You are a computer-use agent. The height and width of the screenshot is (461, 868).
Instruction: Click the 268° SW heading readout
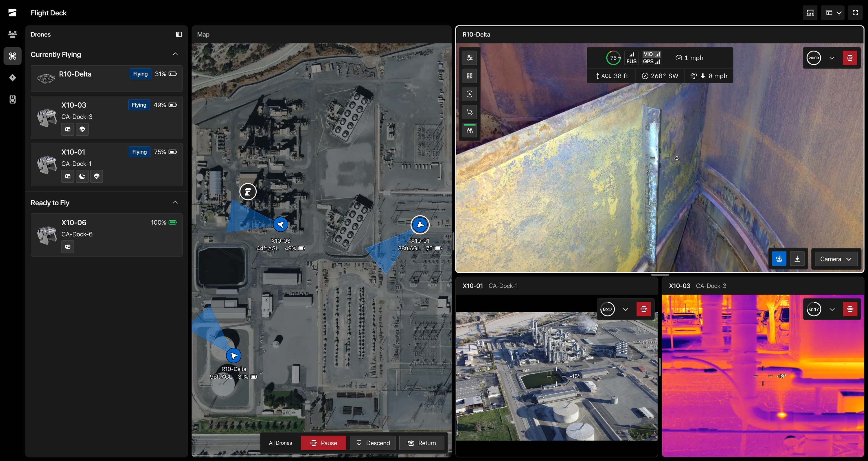[660, 76]
